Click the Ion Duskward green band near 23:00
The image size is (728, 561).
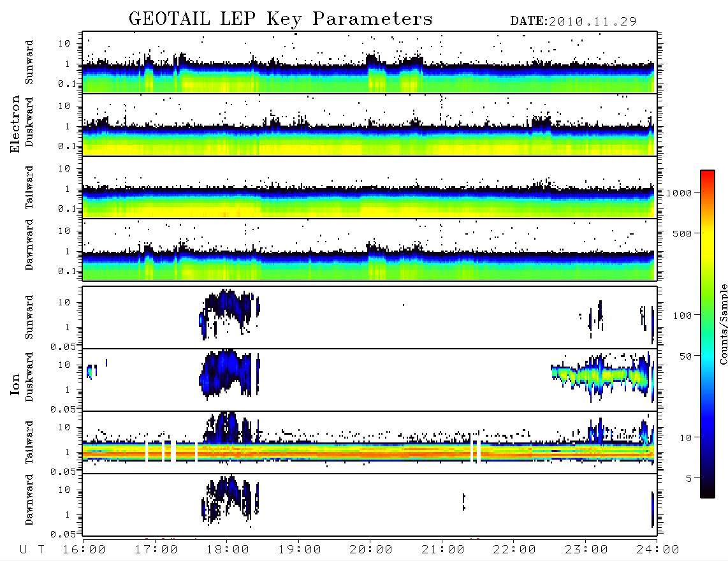(599, 374)
